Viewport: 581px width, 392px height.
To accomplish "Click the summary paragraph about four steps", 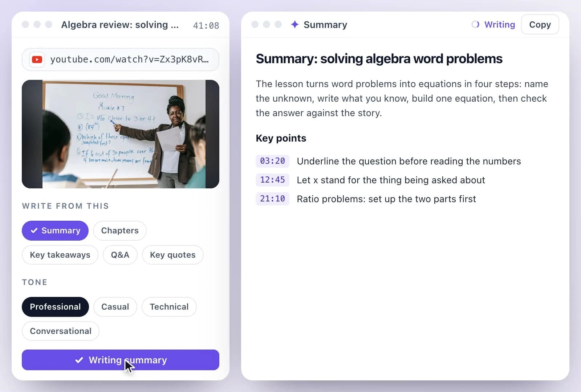I will 402,98.
